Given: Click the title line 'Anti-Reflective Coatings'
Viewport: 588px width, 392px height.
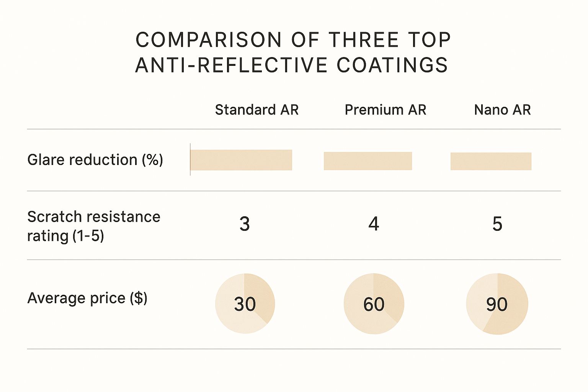Looking at the screenshot, I should point(292,65).
